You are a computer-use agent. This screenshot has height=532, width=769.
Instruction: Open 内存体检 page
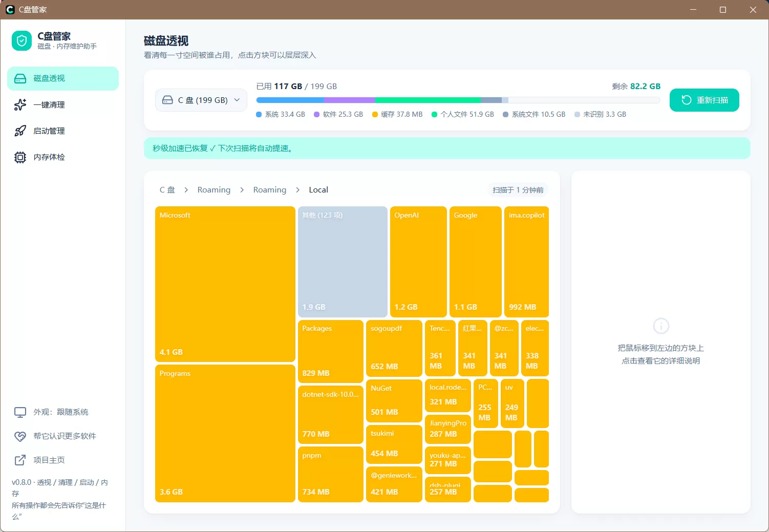pyautogui.click(x=63, y=157)
